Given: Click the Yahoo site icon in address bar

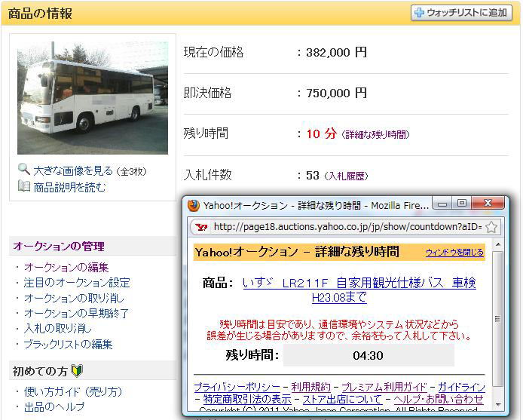Looking at the screenshot, I should click(x=201, y=228).
